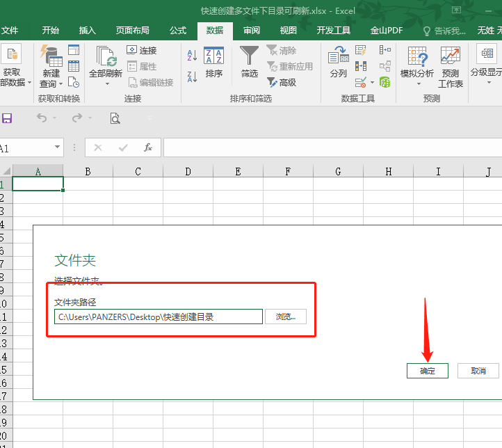Switch to the Page Layout (页面布局) tab

132,31
